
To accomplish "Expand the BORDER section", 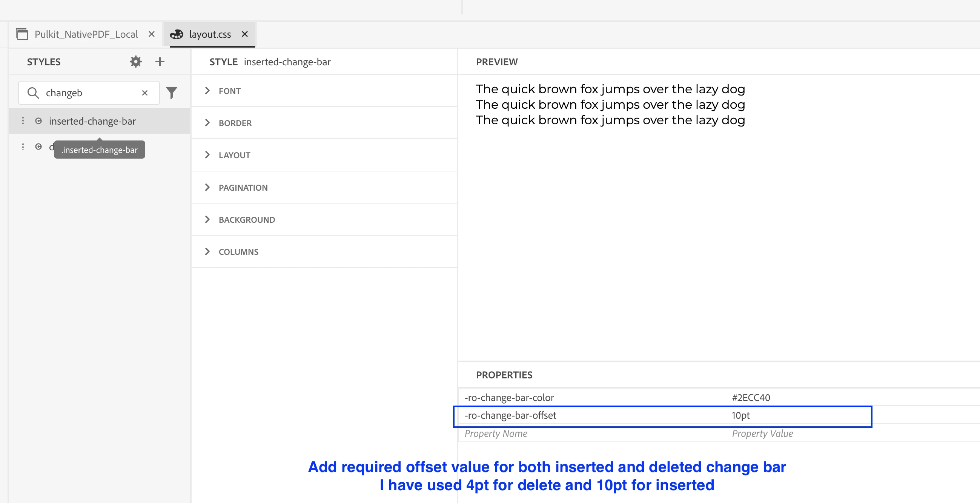I will tap(207, 123).
